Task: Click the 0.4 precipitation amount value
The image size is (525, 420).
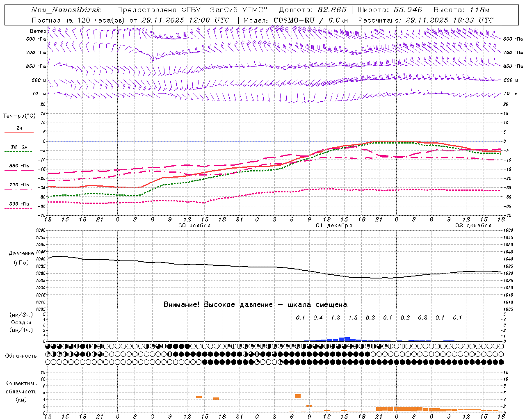Action: click(x=318, y=317)
